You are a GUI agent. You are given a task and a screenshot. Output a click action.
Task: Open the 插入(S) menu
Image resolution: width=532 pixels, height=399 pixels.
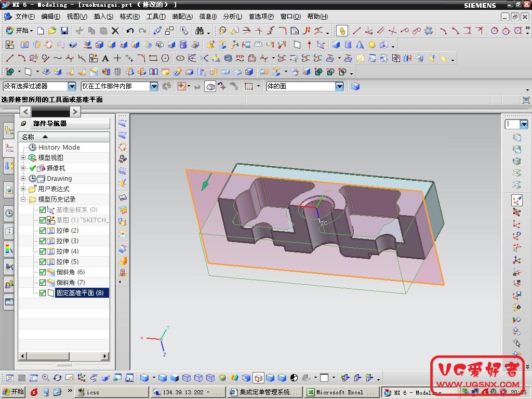point(103,17)
